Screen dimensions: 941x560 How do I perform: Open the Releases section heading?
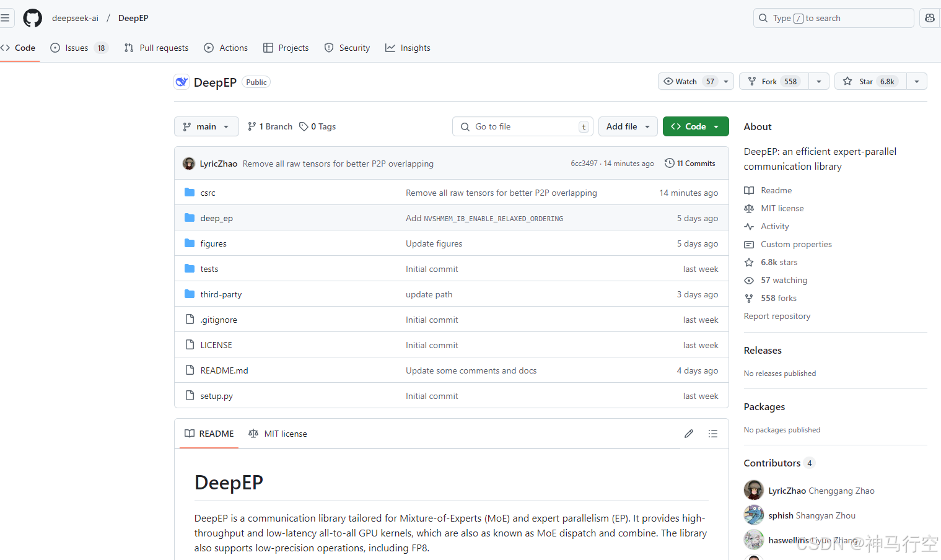coord(763,350)
